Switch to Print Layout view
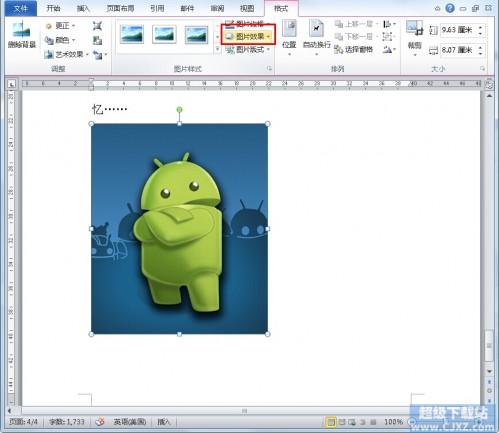Viewport: 499px width, 433px height. pos(331,422)
